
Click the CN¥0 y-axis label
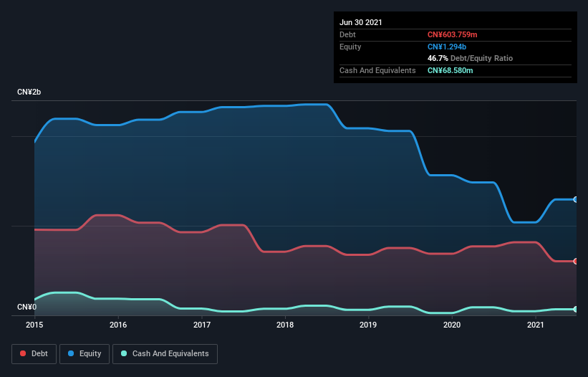27,307
